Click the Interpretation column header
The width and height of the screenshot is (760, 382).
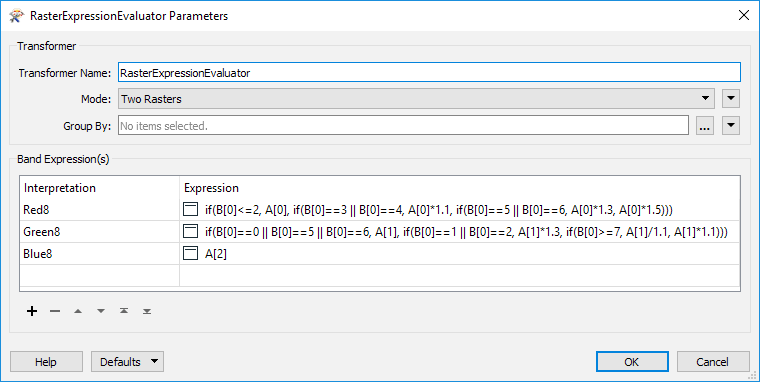tap(99, 188)
